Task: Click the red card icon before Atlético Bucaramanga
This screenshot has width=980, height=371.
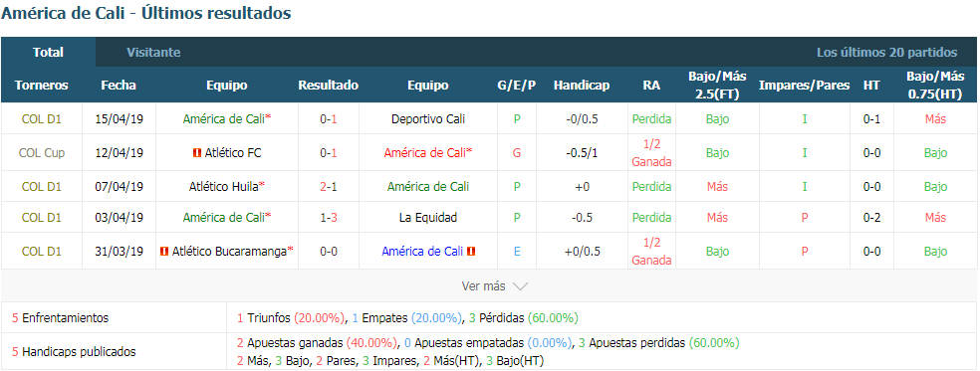Action: (x=165, y=252)
